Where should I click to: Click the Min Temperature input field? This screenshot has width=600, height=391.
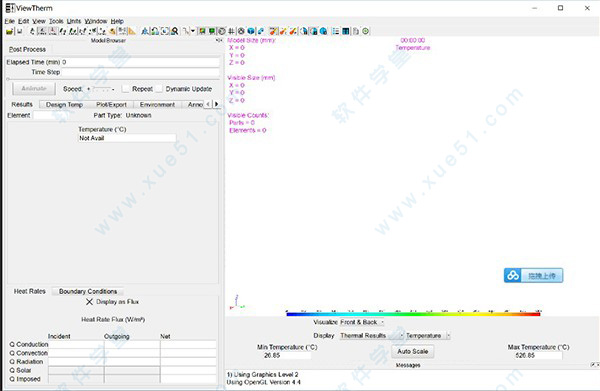[x=287, y=355]
